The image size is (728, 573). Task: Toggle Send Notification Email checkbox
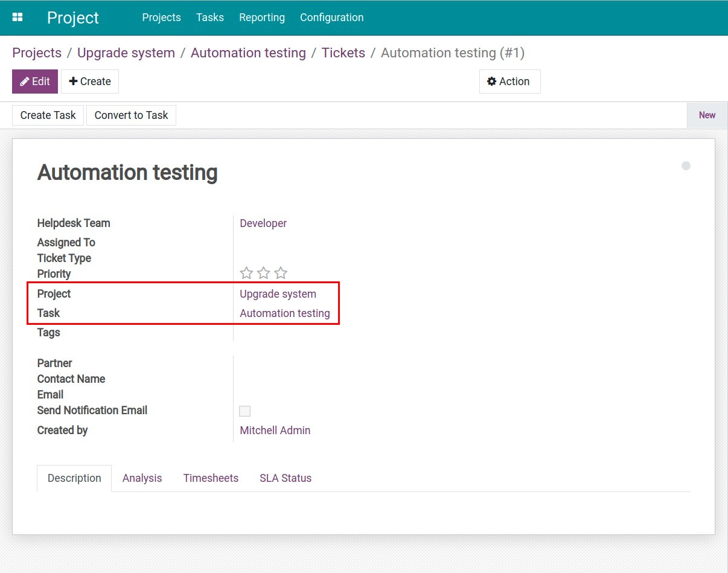click(x=245, y=411)
